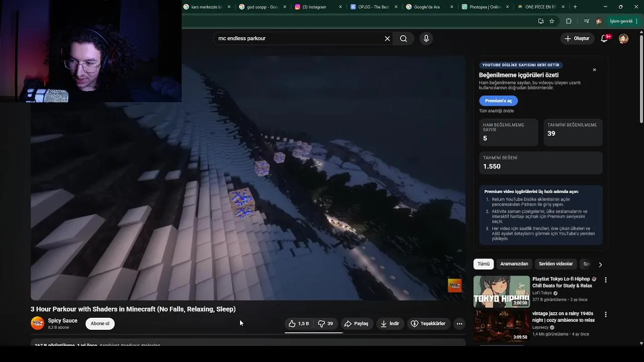Screen dimensions: 644x362
Task: Open the Oluştur create menu
Action: [x=577, y=39]
